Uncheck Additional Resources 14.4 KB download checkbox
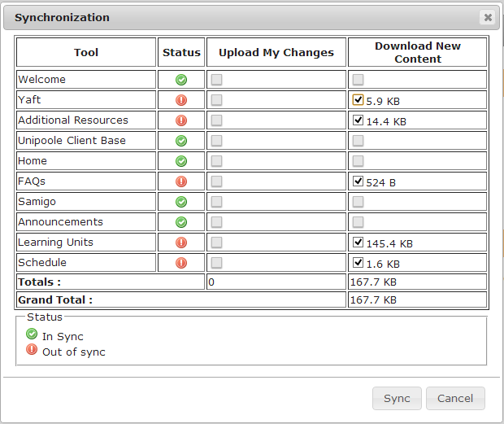This screenshot has width=504, height=424. click(x=358, y=120)
